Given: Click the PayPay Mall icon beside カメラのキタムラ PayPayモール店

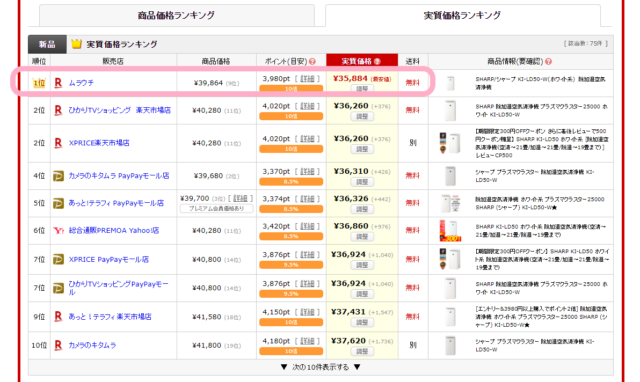Looking at the screenshot, I should point(58,176).
